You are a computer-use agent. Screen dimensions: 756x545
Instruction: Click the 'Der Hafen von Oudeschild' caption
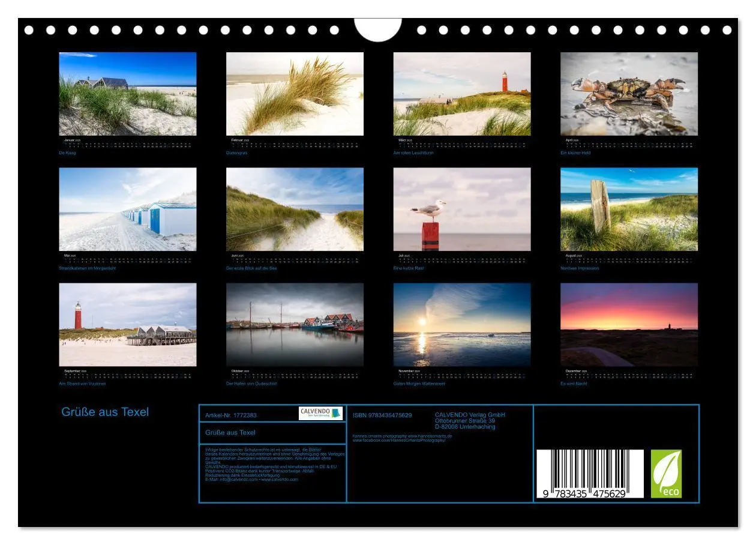click(x=251, y=384)
